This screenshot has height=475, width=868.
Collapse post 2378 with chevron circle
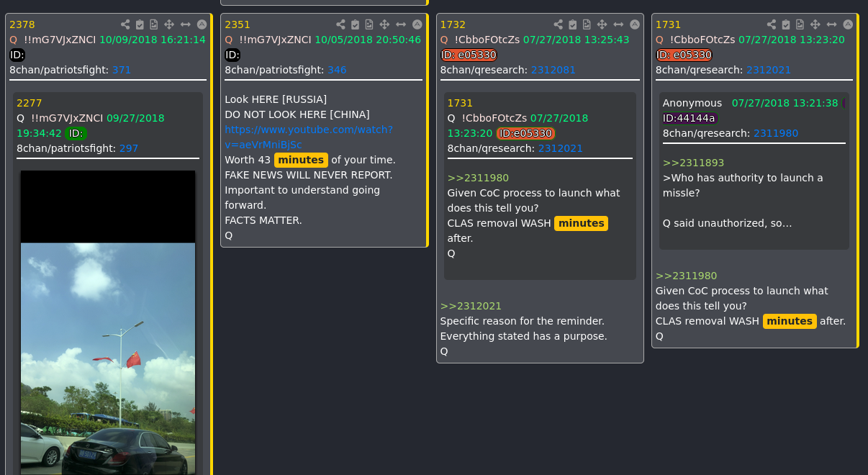tap(202, 24)
